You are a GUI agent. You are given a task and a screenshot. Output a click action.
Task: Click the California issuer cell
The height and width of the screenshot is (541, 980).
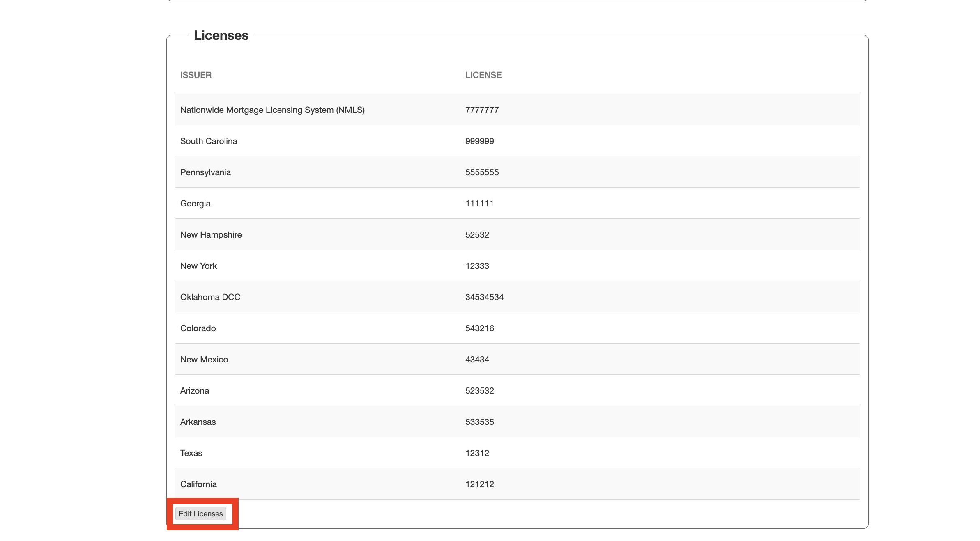pyautogui.click(x=198, y=484)
